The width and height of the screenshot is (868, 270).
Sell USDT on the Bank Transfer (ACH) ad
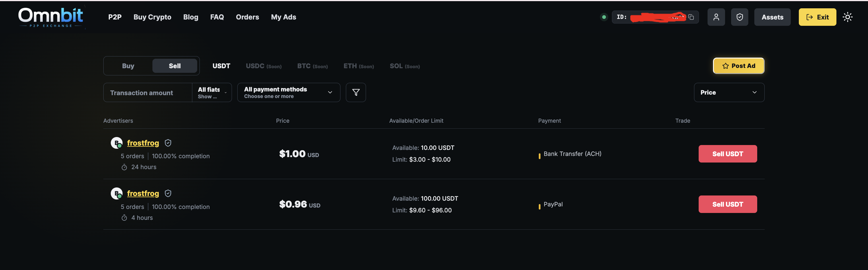tap(727, 154)
